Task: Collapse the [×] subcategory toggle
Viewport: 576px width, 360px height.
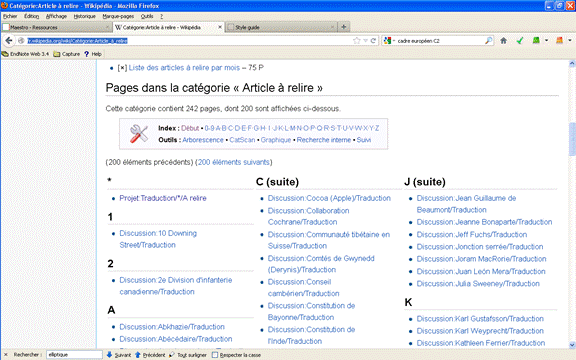Action: pos(122,68)
